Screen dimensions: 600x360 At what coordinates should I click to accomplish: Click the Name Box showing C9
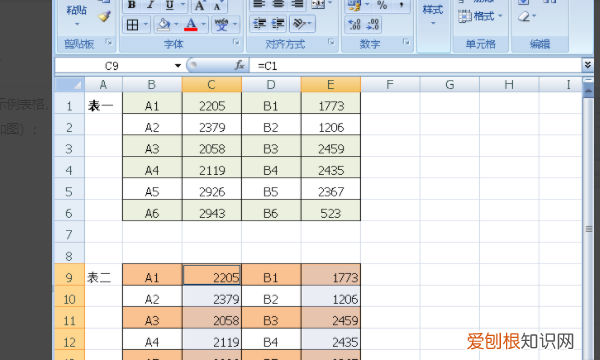click(112, 66)
